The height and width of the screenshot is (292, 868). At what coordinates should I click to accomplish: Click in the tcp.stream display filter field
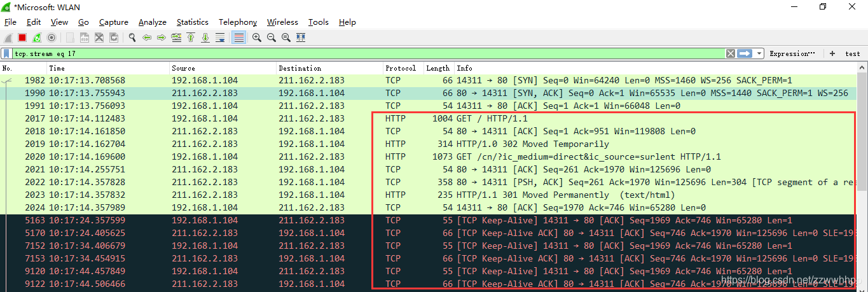click(318, 53)
